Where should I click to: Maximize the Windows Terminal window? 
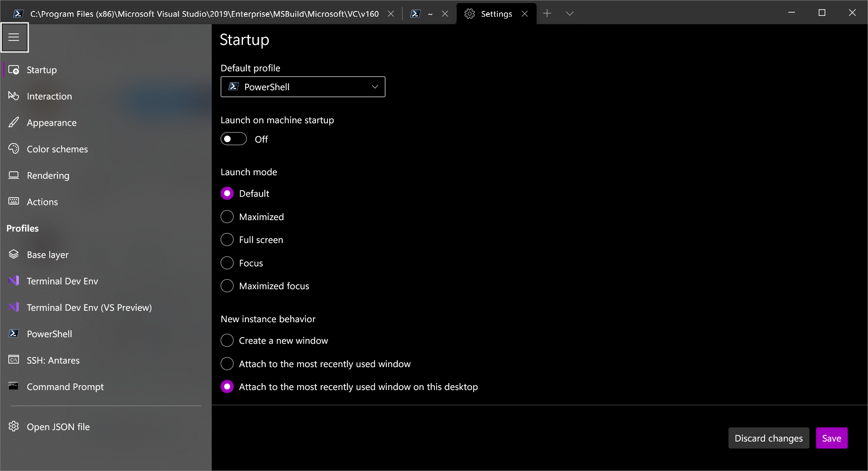pyautogui.click(x=822, y=12)
